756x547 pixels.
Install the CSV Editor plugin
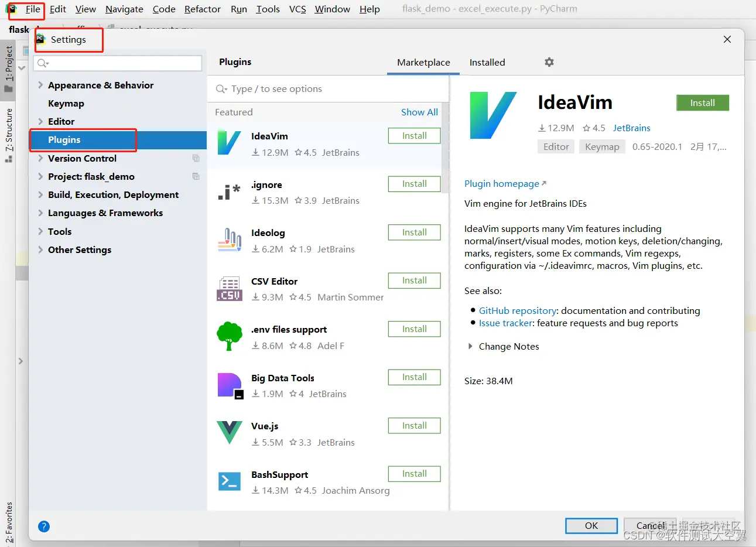pyautogui.click(x=415, y=281)
